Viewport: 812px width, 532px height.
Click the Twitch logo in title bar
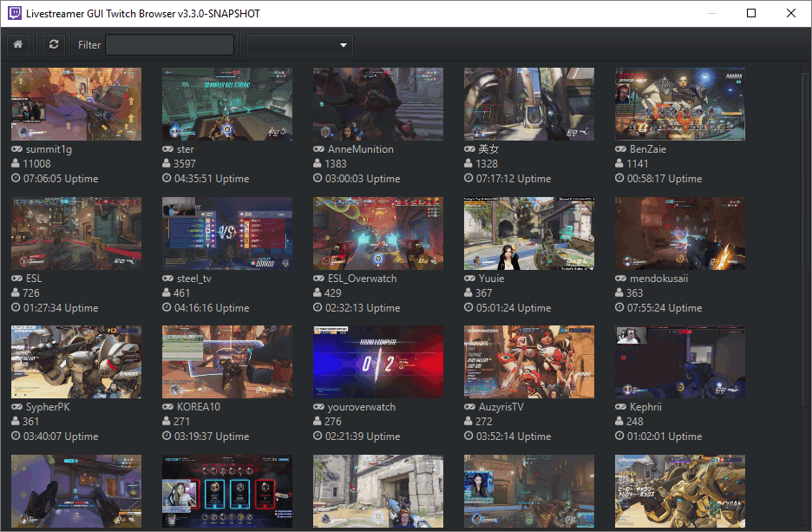[x=15, y=13]
